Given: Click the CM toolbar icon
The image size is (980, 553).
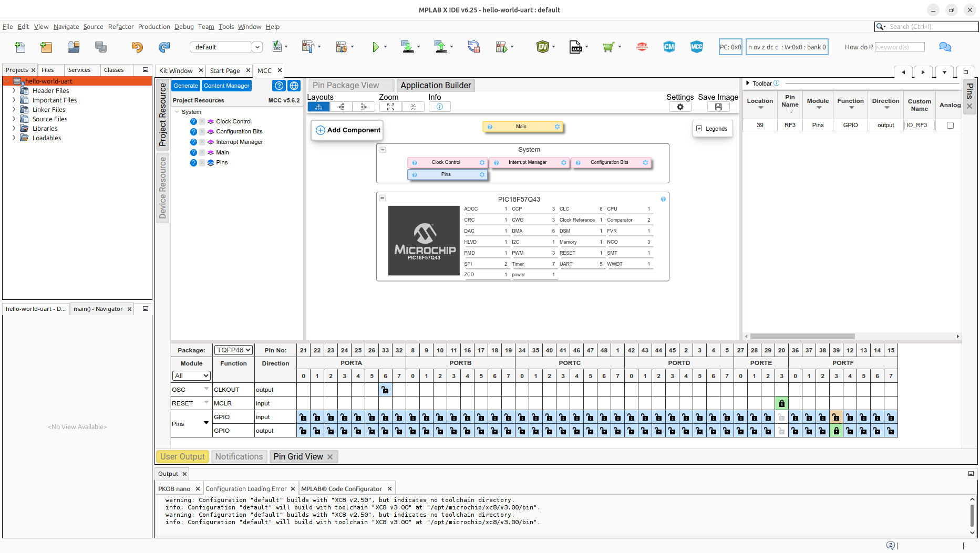Looking at the screenshot, I should (669, 47).
